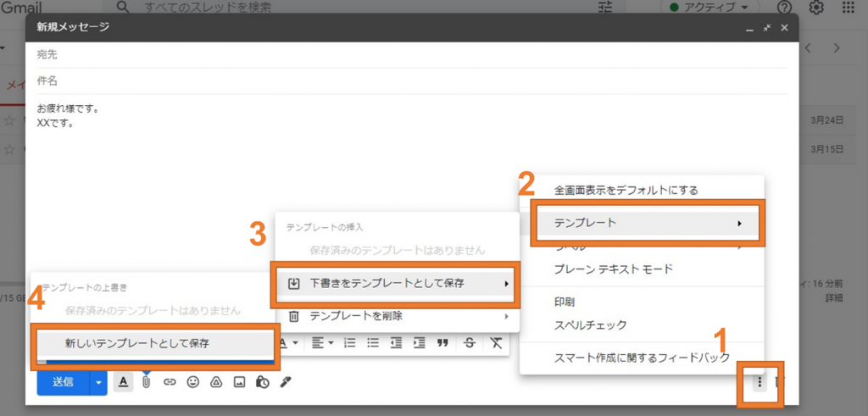This screenshot has height=416, width=868.
Task: Close the 新規メッセージ compose window
Action: (x=784, y=28)
